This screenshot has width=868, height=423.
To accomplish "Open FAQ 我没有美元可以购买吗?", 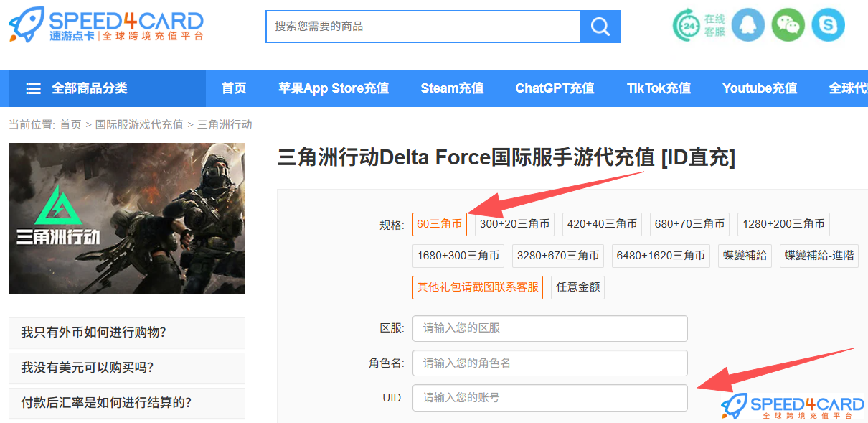I will (127, 368).
